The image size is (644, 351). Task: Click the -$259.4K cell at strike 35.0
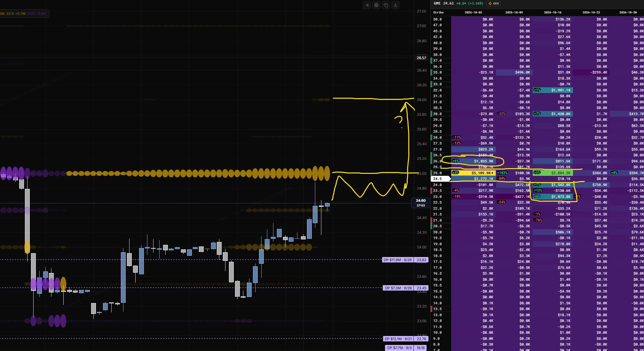(591, 72)
